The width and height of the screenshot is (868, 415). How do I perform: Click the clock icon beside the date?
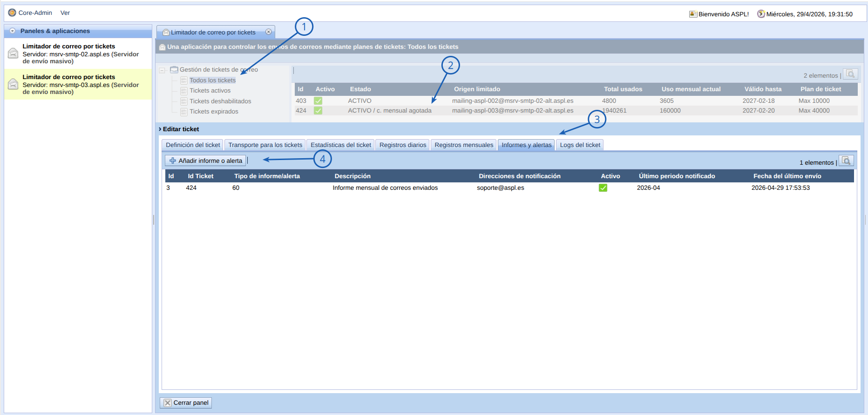pos(761,14)
